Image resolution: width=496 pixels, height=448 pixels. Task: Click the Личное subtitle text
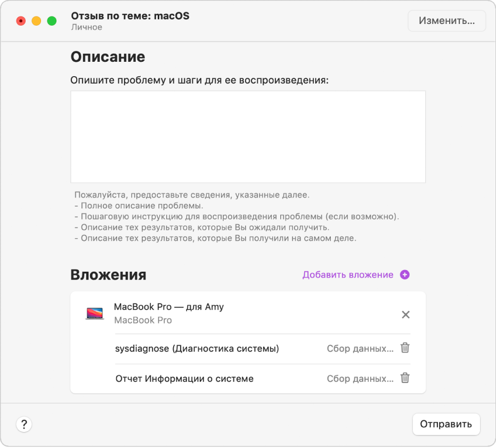87,27
